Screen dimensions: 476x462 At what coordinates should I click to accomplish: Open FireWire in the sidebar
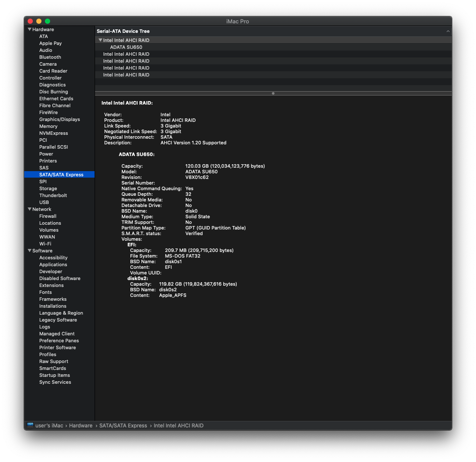click(x=48, y=112)
